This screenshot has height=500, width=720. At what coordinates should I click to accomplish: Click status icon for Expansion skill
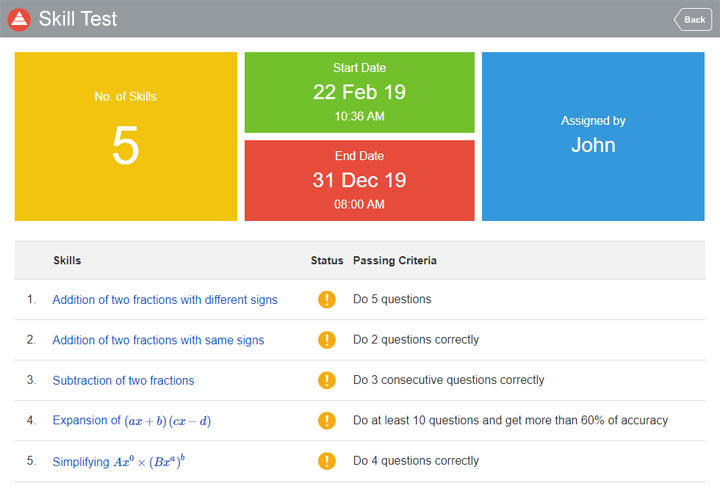[x=326, y=420]
